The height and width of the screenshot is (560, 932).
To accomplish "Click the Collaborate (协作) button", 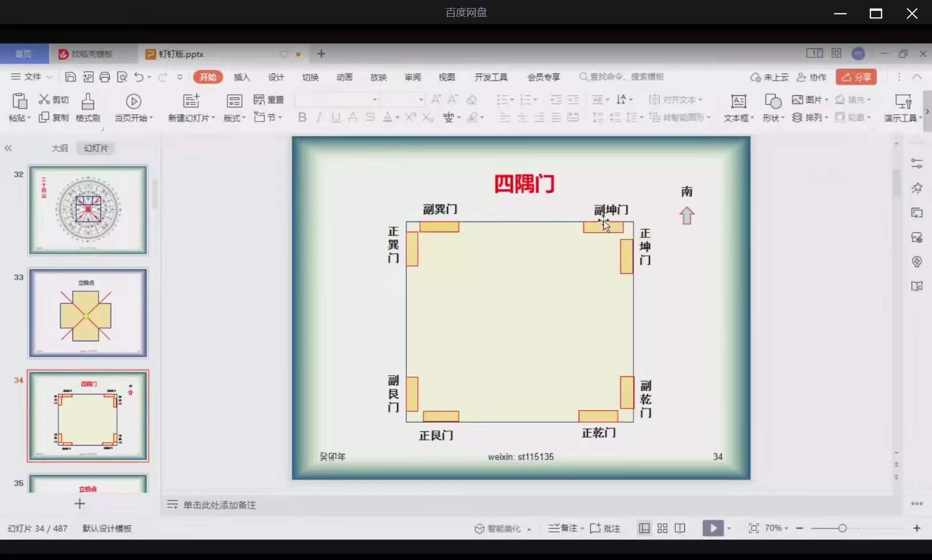I will click(x=811, y=77).
